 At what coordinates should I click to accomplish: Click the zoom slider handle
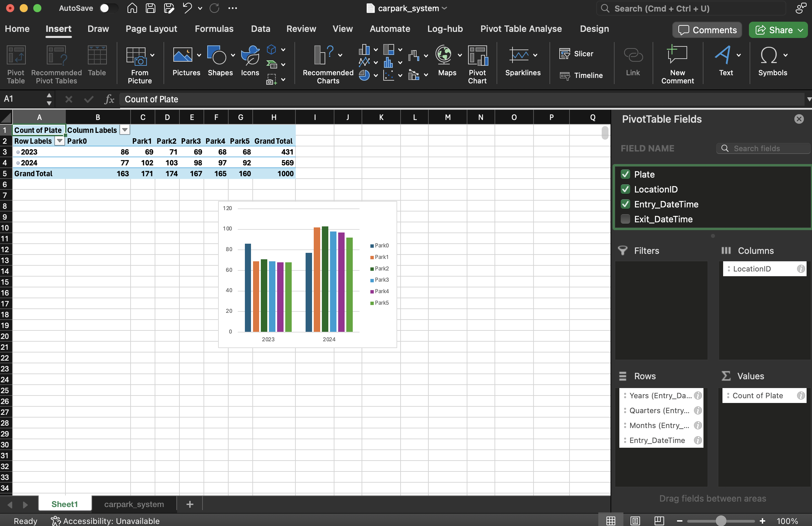(720, 521)
